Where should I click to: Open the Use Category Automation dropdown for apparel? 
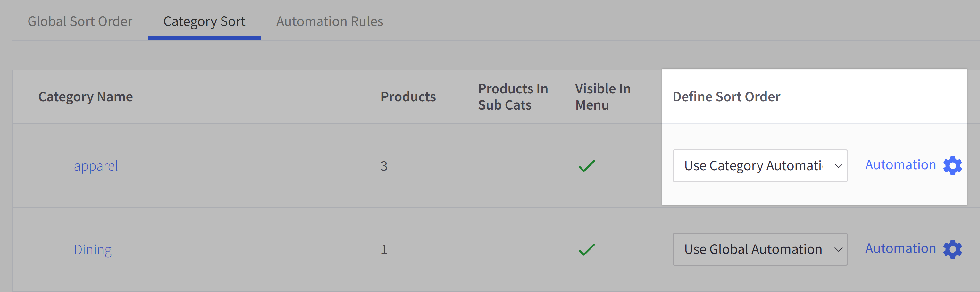[760, 165]
